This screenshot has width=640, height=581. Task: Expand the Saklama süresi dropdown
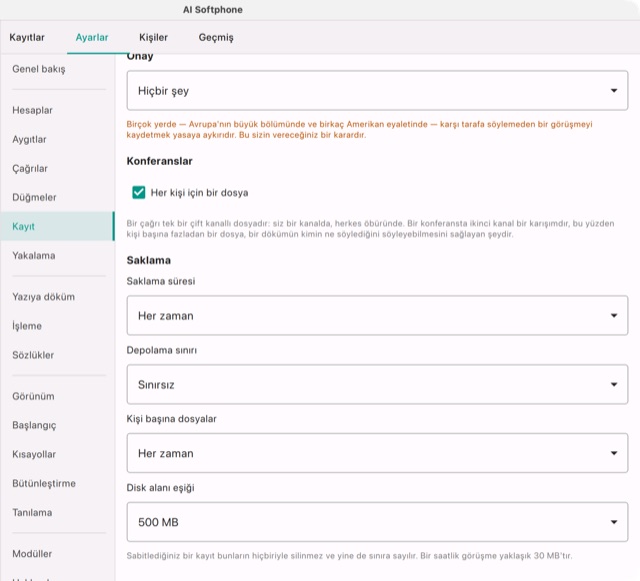click(x=377, y=316)
